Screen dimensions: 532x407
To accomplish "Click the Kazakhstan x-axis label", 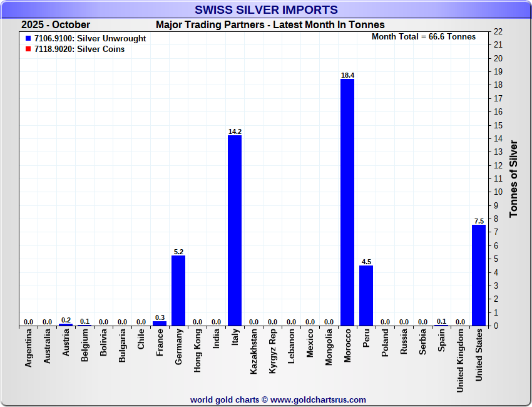I will click(x=253, y=351).
